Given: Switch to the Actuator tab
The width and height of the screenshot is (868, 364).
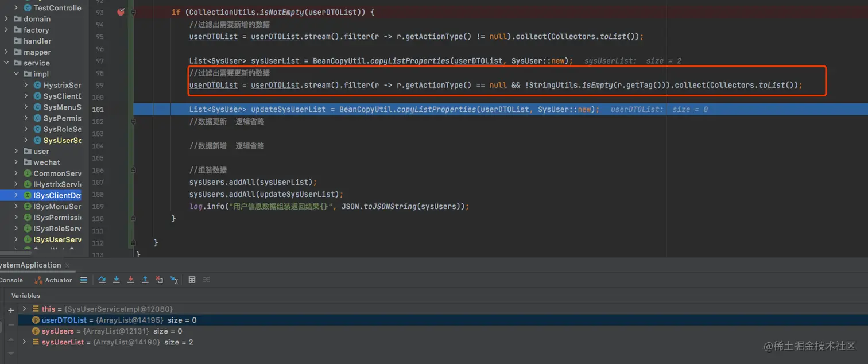Looking at the screenshot, I should tap(53, 280).
